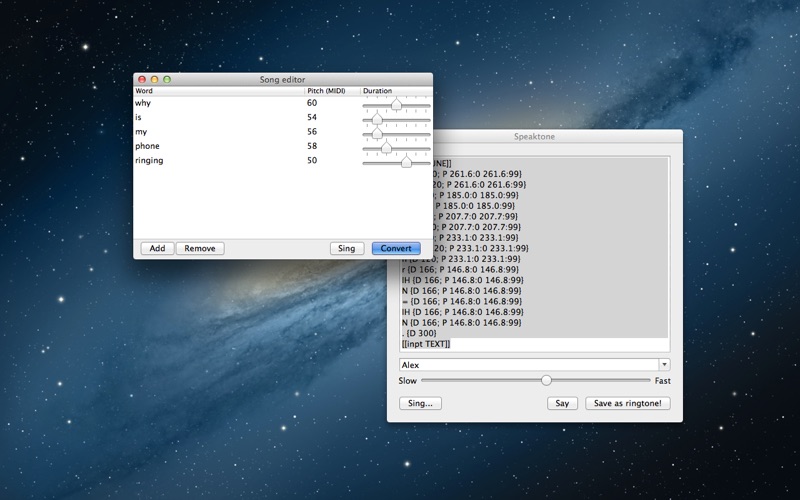The height and width of the screenshot is (500, 800).
Task: Minimize the Song editor window
Action: [x=155, y=79]
